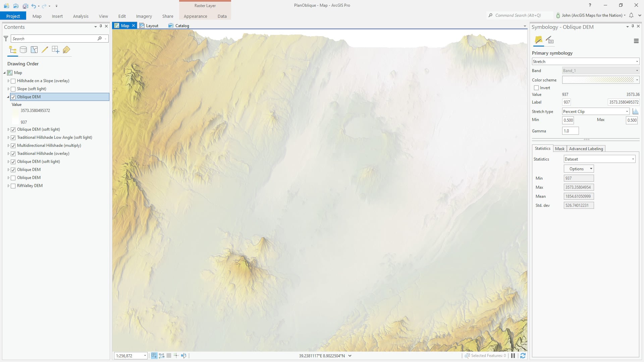Open the map scale dropdown
This screenshot has height=362, width=644.
coord(145,356)
